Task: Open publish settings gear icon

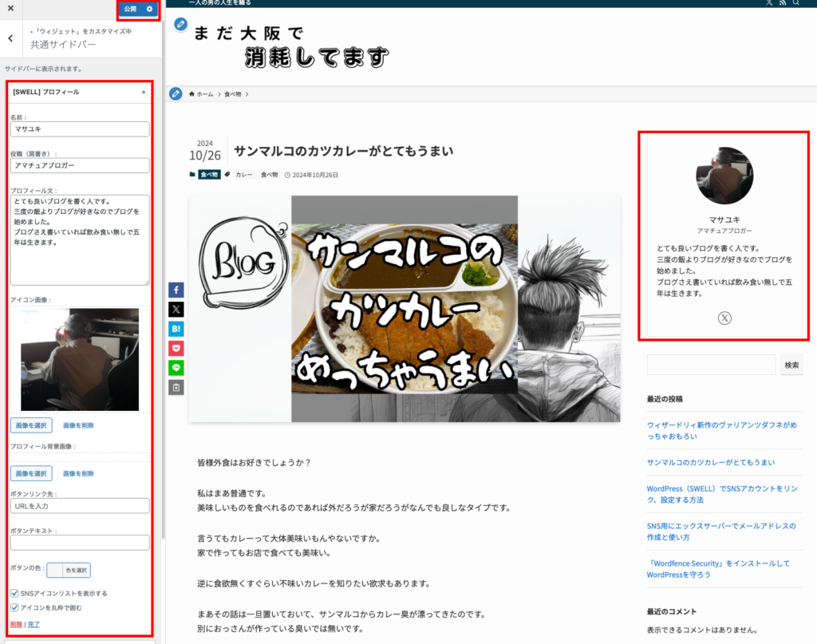Action: tap(149, 9)
